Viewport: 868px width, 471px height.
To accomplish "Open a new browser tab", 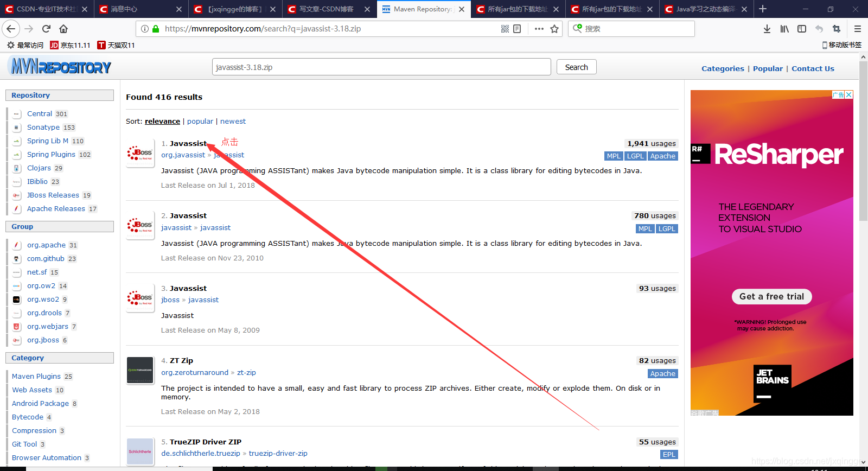I will 763,9.
